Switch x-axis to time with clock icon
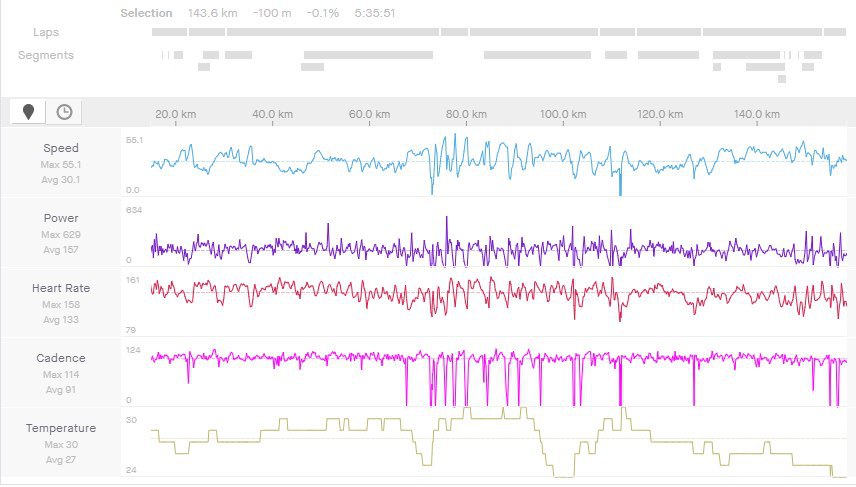 coord(64,112)
